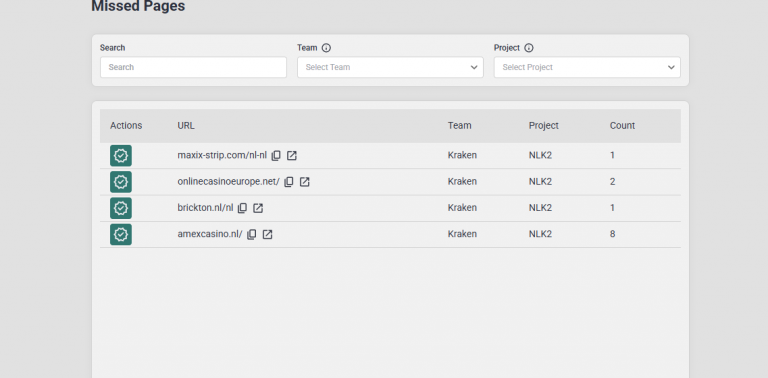Screen dimensions: 768x378
Task: Mark maxix-strip.com/nl-nl row as resolved
Action: [x=121, y=156]
